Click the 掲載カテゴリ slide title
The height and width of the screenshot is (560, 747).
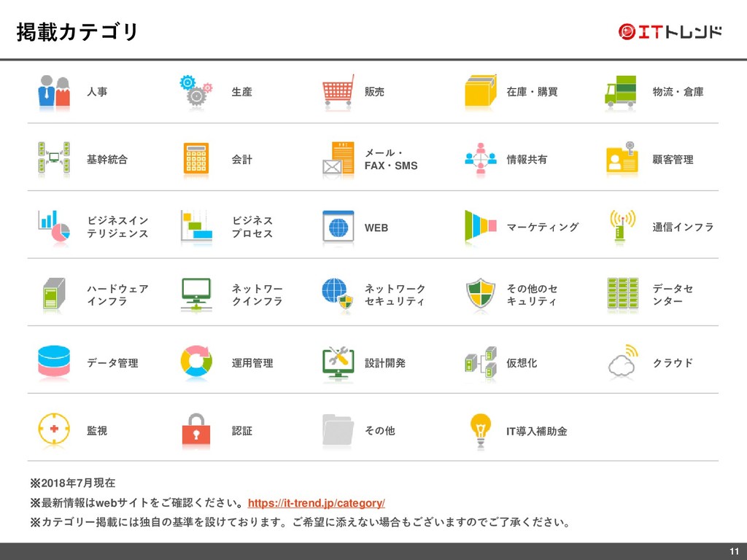click(x=77, y=32)
